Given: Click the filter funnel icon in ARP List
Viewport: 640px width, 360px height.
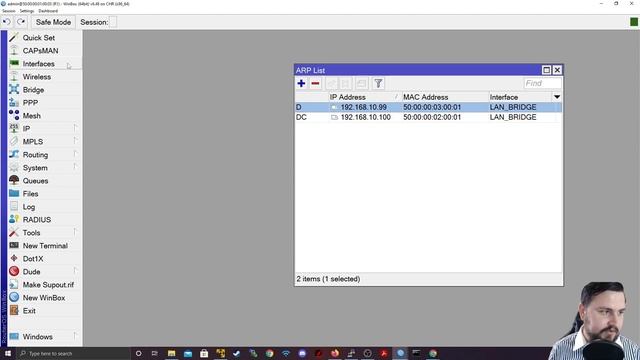Looking at the screenshot, I should [378, 83].
